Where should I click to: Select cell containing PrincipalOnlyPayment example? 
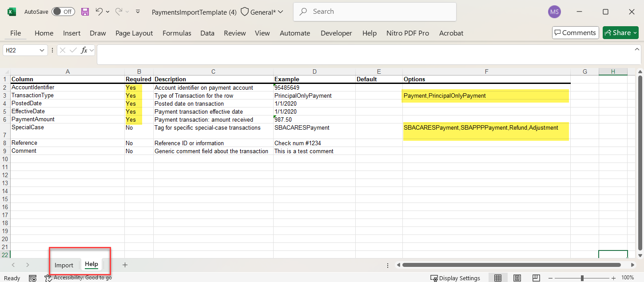coord(314,95)
